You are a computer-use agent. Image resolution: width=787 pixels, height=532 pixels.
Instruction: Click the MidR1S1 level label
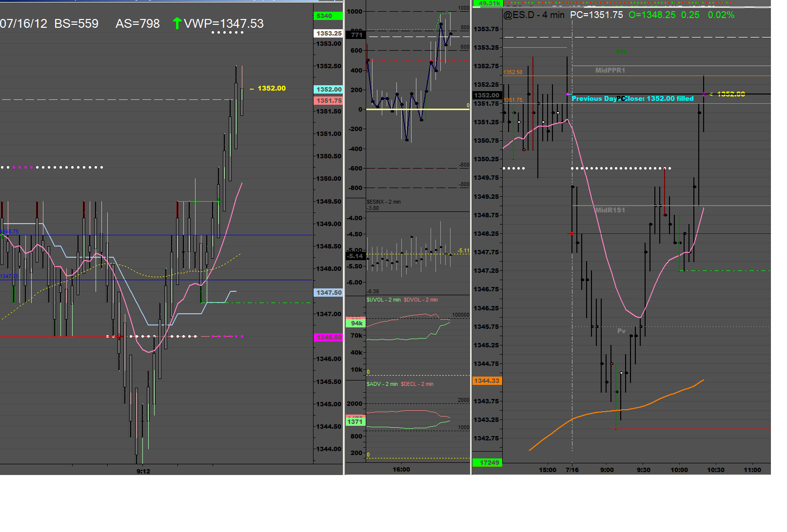[x=610, y=210]
